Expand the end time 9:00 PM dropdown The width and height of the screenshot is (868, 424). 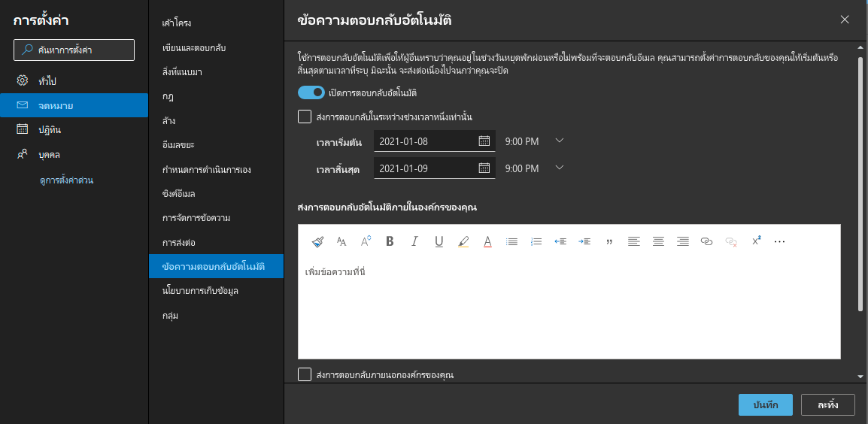click(559, 168)
